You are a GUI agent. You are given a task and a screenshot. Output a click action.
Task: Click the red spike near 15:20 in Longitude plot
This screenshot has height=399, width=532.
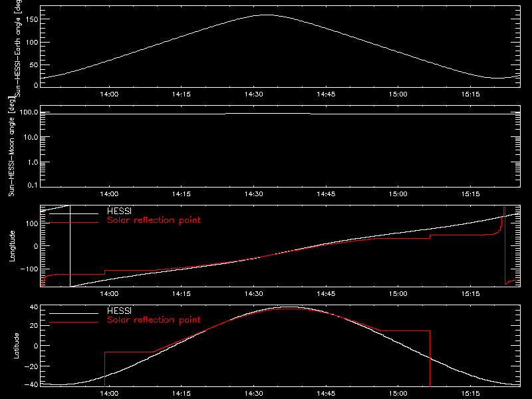pyautogui.click(x=504, y=245)
